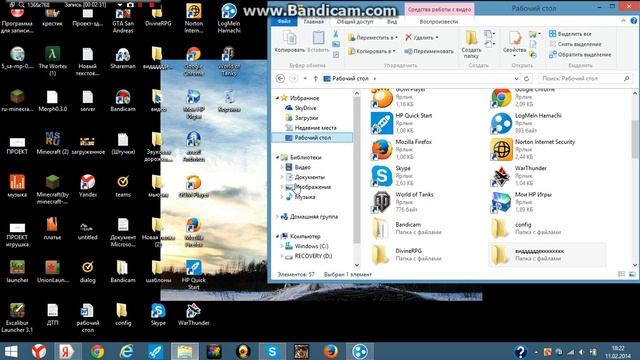640x360 pixels.
Task: Collapse Компьютер tree node
Action: click(x=278, y=236)
